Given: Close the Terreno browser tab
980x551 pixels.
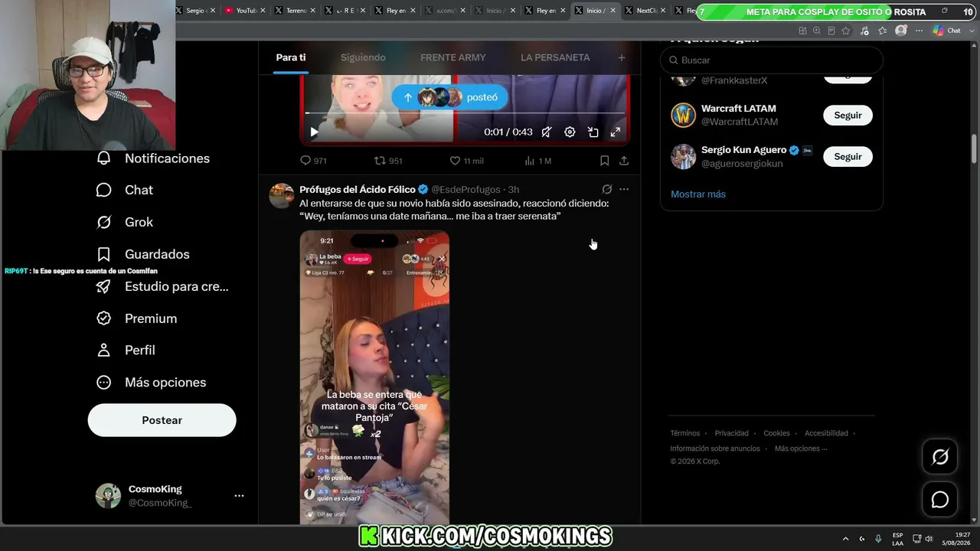Looking at the screenshot, I should [x=312, y=11].
